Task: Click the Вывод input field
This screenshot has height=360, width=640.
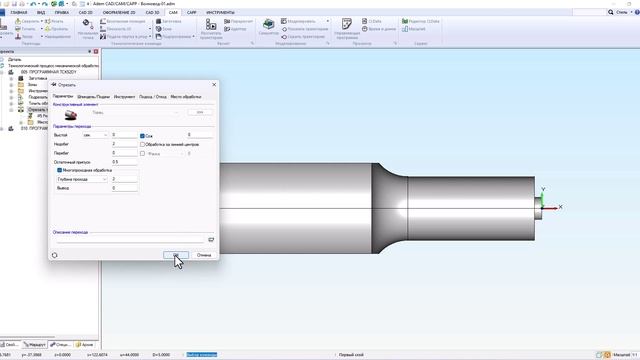Action: pos(125,188)
